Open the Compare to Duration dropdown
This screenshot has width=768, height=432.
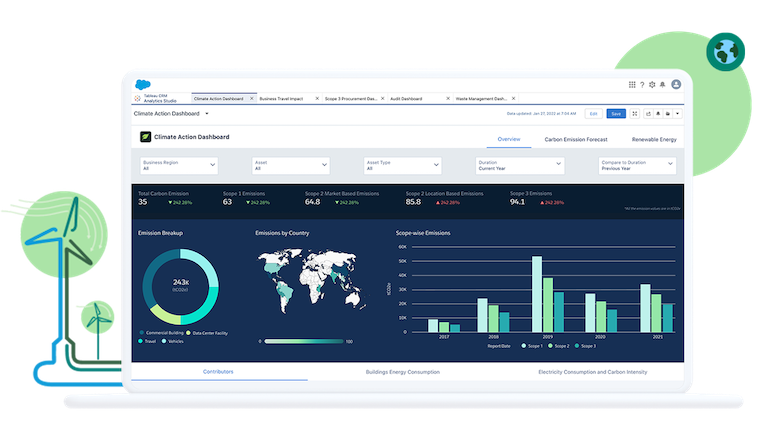pyautogui.click(x=637, y=165)
